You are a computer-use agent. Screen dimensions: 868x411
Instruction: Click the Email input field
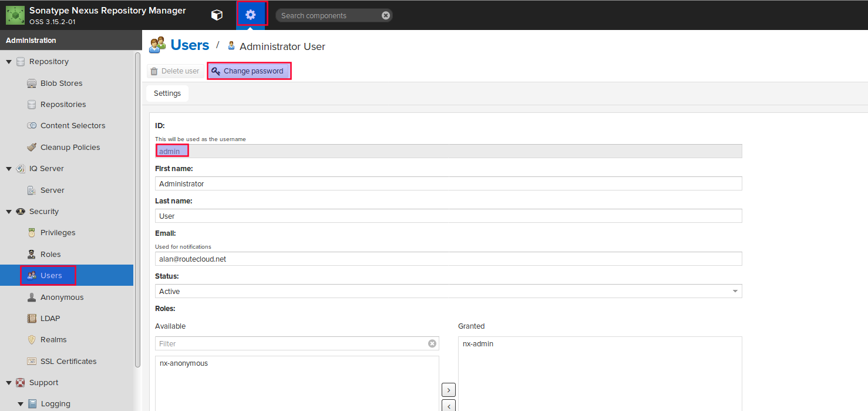click(x=449, y=259)
